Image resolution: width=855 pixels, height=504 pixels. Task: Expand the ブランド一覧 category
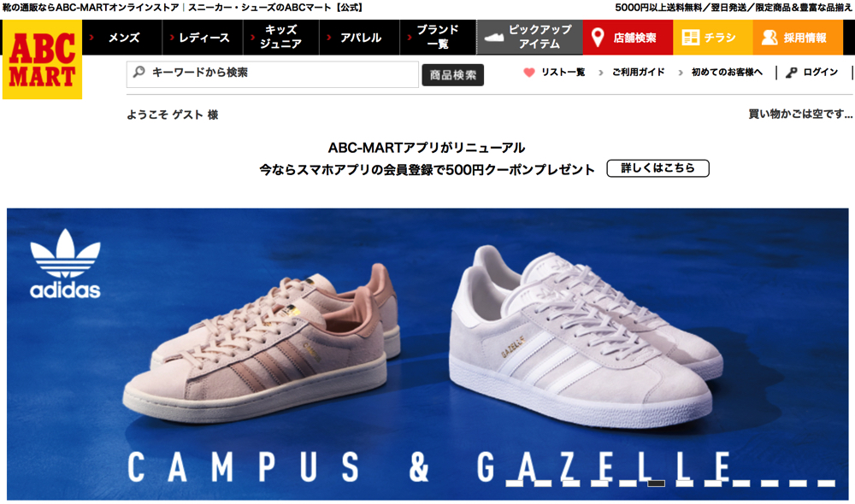(438, 38)
